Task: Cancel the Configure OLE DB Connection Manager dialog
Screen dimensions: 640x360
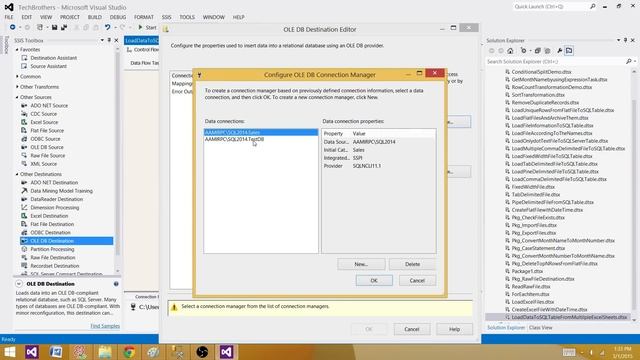Action: click(417, 280)
